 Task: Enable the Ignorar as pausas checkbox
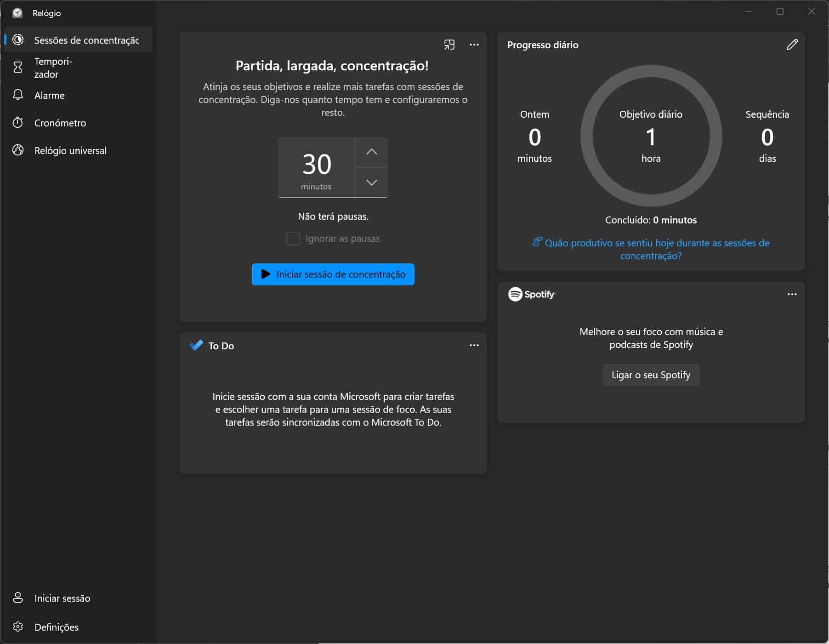click(x=293, y=239)
